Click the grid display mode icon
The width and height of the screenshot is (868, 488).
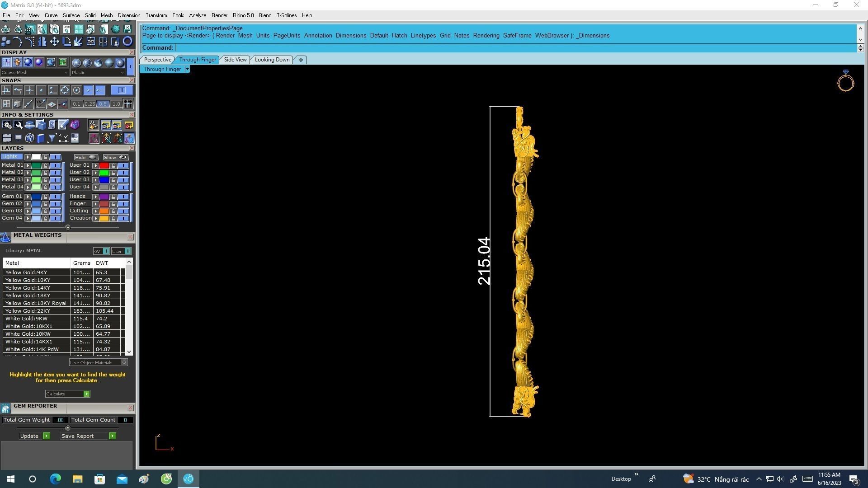[7, 62]
